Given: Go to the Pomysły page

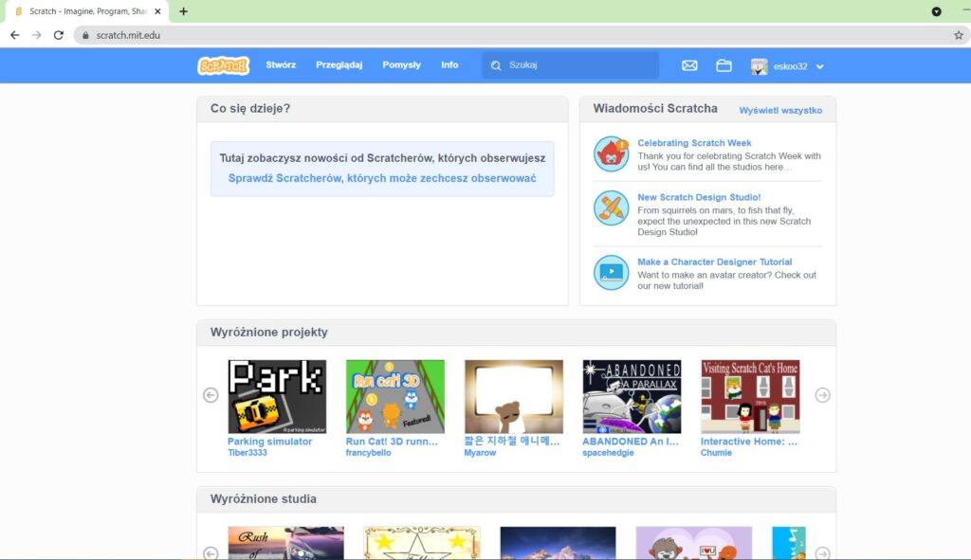Looking at the screenshot, I should click(x=401, y=65).
